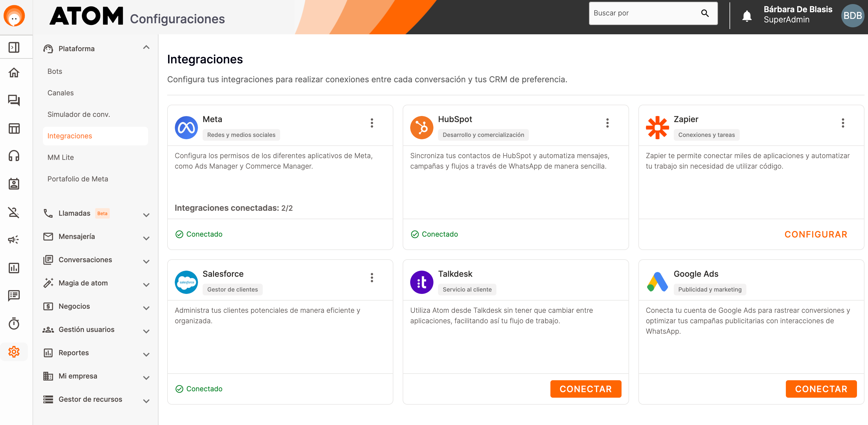Open the megaphone campaigns sidebar icon

14,240
